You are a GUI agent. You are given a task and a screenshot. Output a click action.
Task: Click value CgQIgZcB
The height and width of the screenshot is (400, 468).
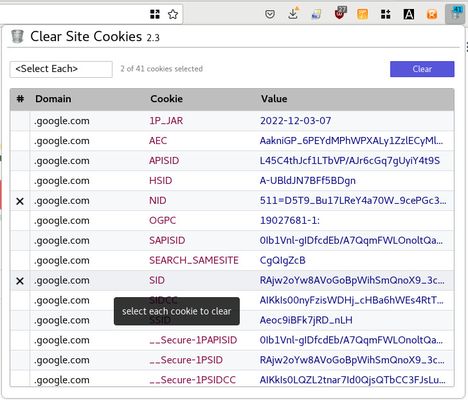point(283,261)
